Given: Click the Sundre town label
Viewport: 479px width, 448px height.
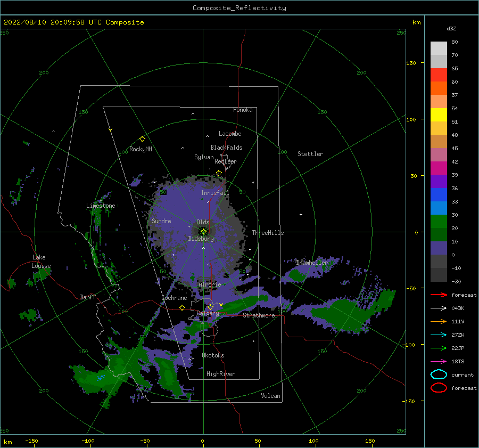Looking at the screenshot, I should 161,221.
